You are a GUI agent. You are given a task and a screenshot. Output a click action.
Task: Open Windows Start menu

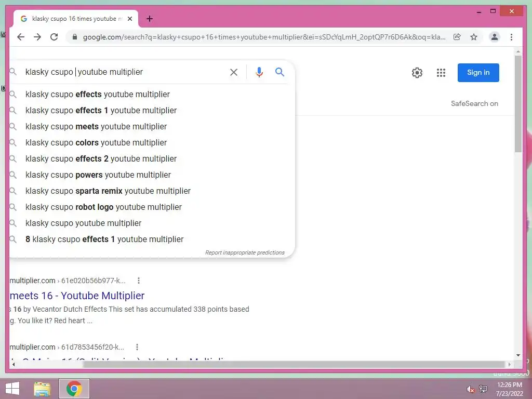pyautogui.click(x=12, y=389)
